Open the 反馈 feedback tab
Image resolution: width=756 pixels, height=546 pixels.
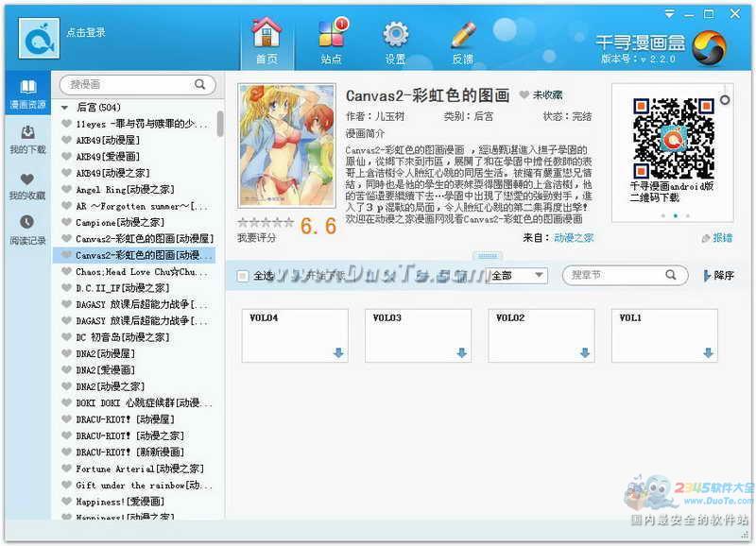point(463,42)
